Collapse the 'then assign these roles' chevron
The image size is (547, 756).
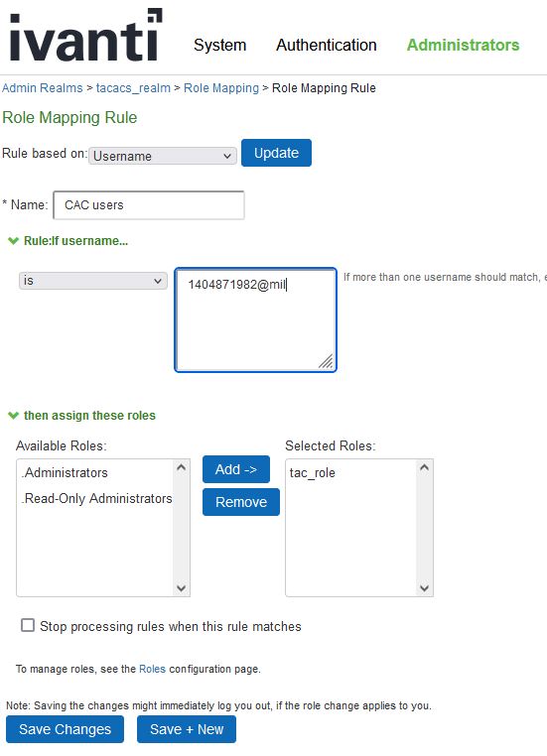coord(14,416)
